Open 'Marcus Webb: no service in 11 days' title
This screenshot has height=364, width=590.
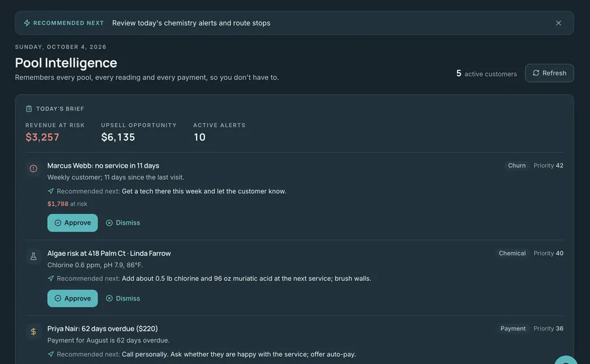103,166
